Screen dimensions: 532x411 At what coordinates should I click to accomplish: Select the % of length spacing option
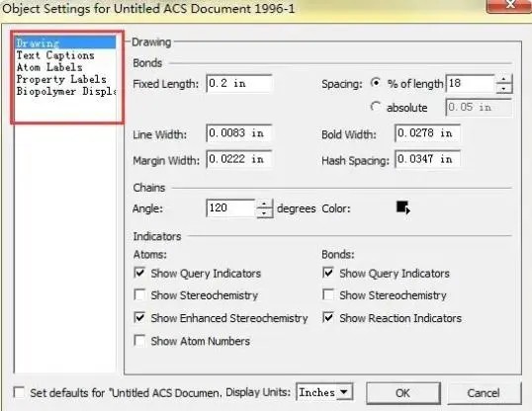(x=375, y=83)
